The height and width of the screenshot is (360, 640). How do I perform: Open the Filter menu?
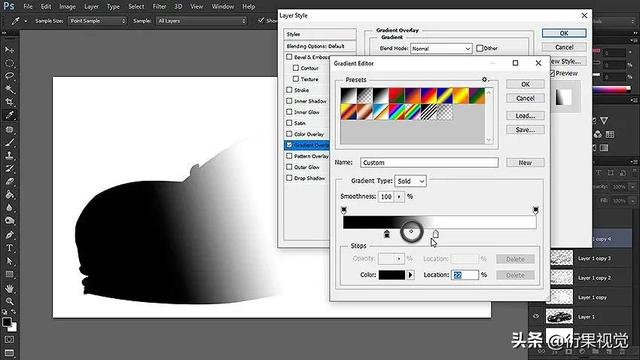[x=159, y=7]
